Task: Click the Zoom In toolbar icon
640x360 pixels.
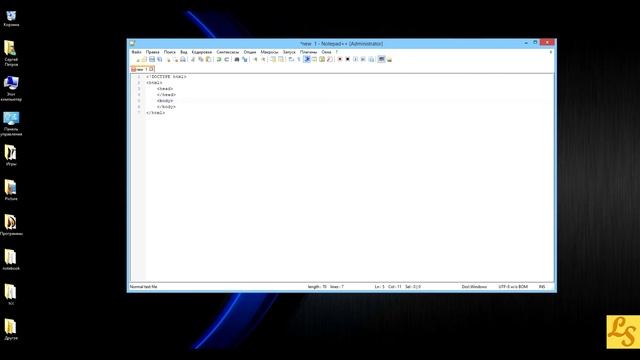Action: click(256, 60)
